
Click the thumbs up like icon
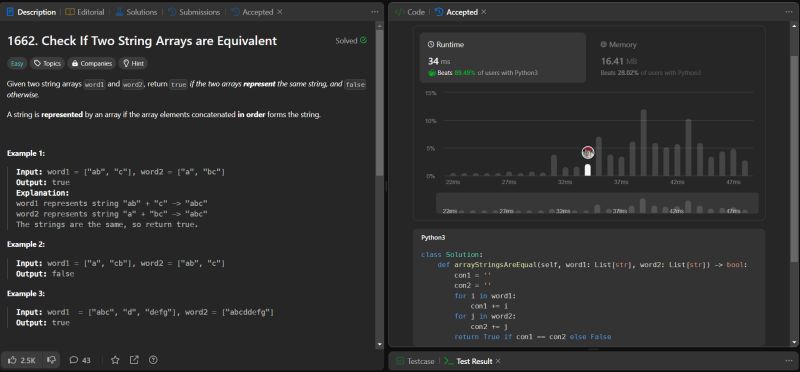(x=13, y=360)
